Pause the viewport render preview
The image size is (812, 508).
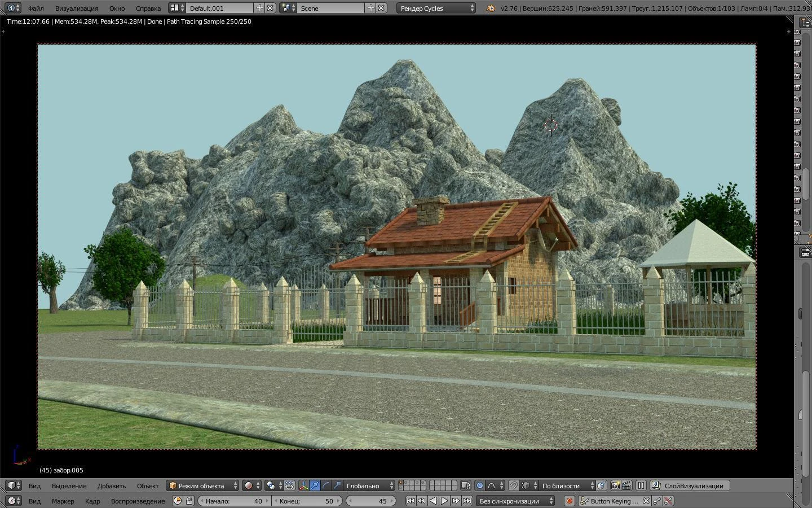pyautogui.click(x=641, y=485)
